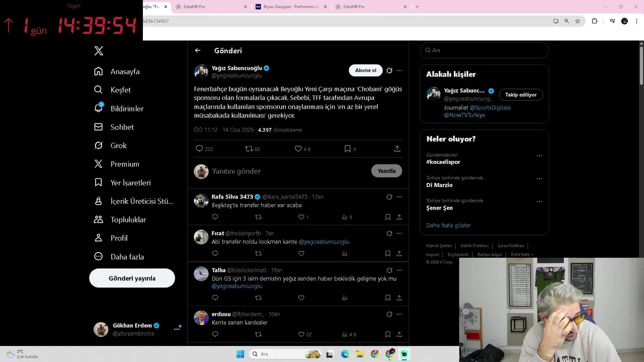Go back with the Gönderi arrow

(x=198, y=50)
